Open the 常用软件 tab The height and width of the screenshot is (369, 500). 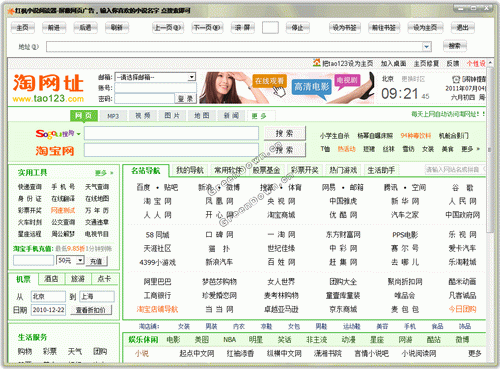[228, 170]
